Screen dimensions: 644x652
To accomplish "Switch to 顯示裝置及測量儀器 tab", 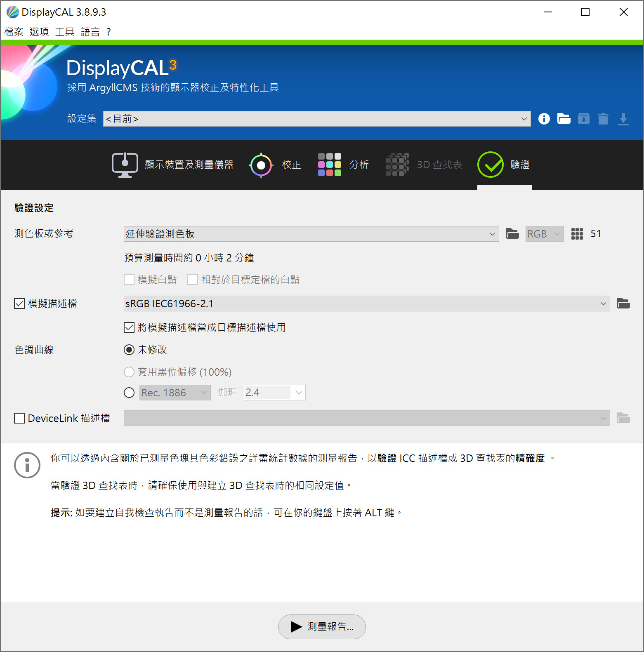I will click(172, 165).
